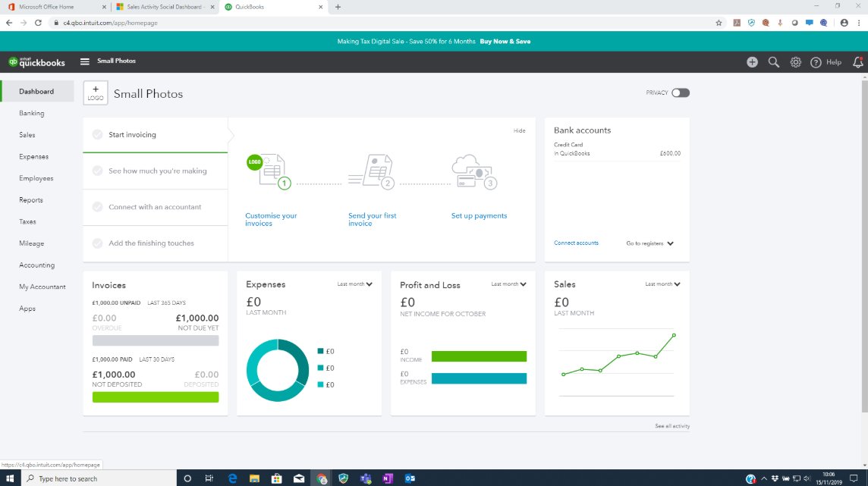Open Taxes in the sidebar
This screenshot has width=868, height=486.
(27, 221)
